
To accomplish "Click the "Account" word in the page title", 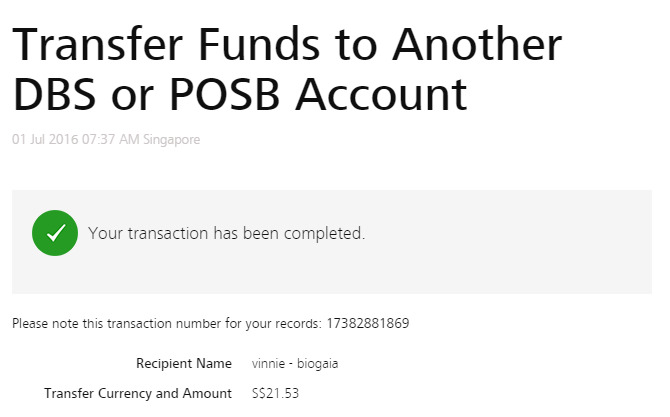I will pos(381,94).
